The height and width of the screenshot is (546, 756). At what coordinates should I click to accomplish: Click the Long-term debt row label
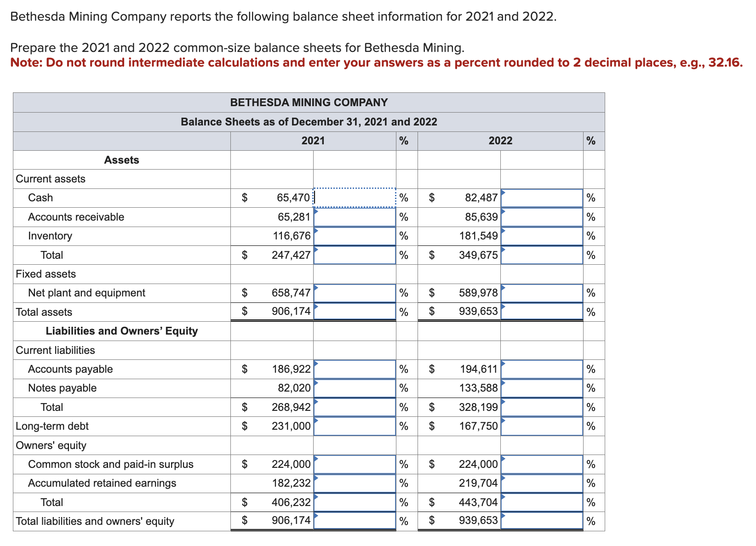52,426
